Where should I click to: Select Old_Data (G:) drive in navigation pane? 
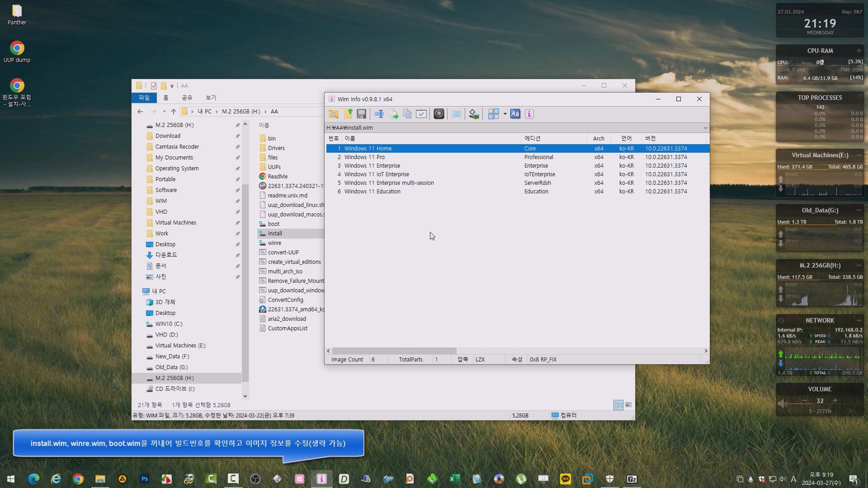(172, 367)
